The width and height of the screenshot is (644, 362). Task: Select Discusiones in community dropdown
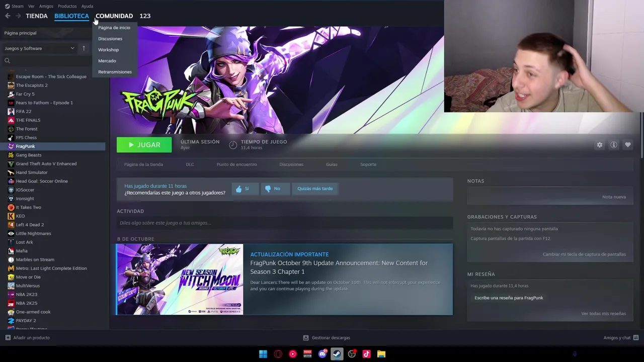110,39
